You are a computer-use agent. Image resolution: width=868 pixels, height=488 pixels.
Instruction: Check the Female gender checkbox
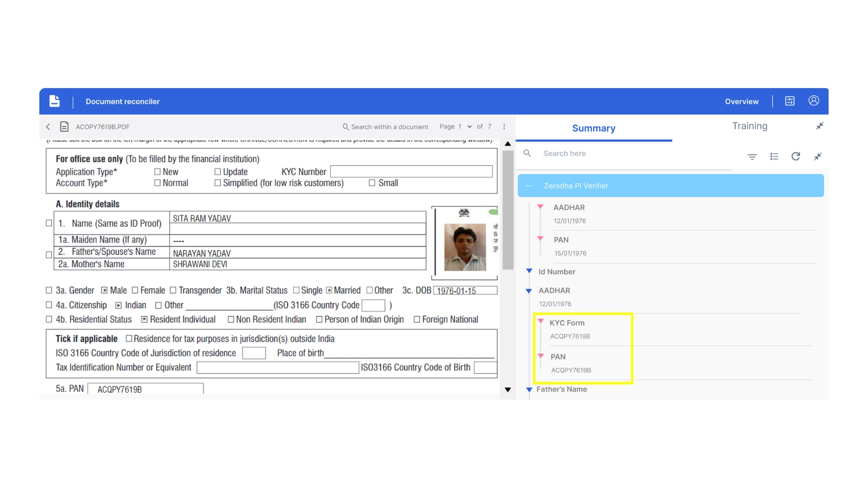[x=135, y=290]
